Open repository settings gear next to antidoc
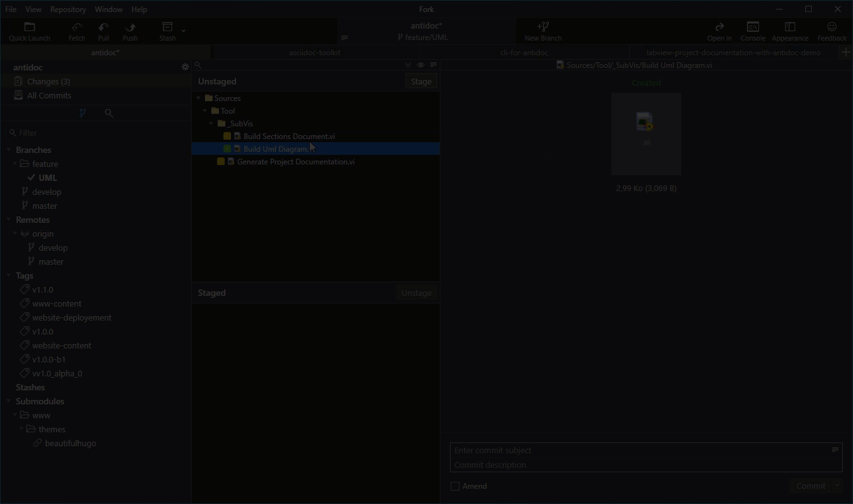 pos(185,67)
